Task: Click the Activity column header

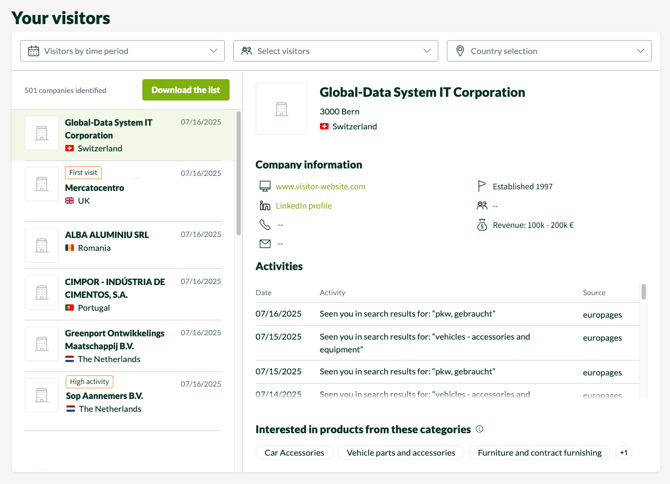Action: [332, 293]
